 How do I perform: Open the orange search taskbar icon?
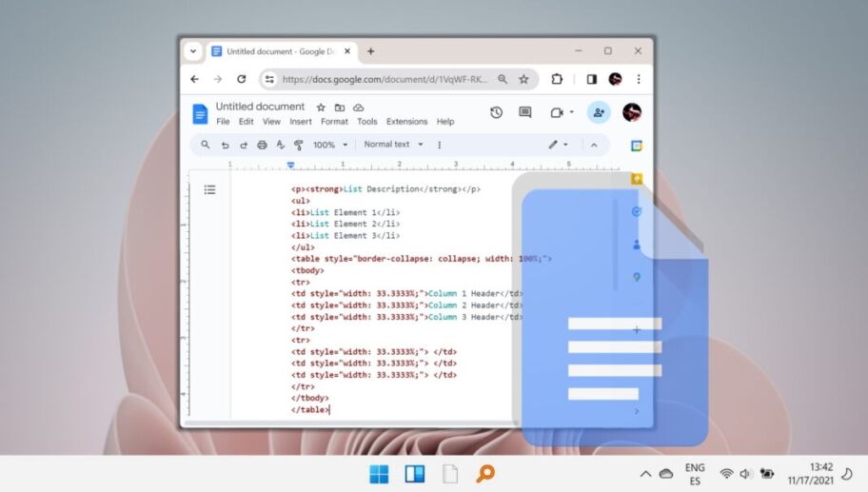click(x=485, y=474)
